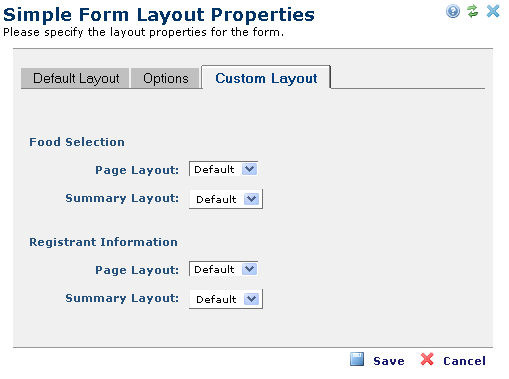Click the Food Selection section heading
Image resolution: width=509 pixels, height=379 pixels.
click(77, 142)
